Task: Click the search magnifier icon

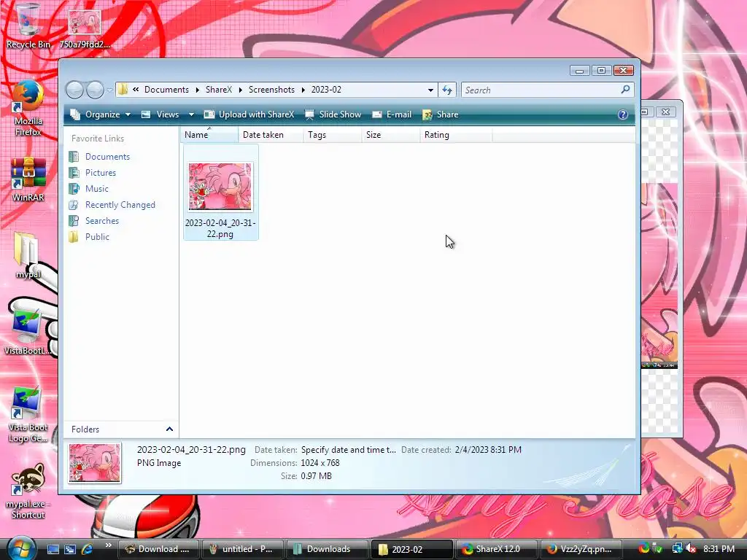Action: [x=625, y=90]
